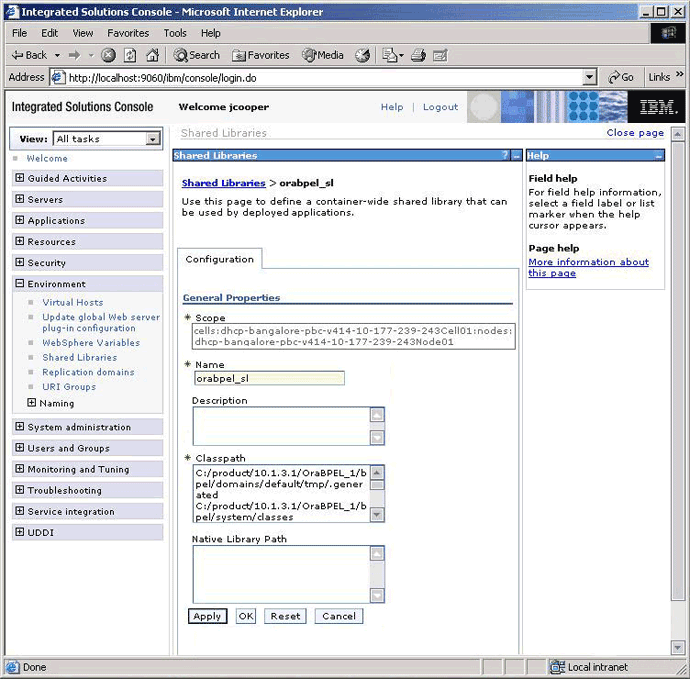Viewport: 690px width, 679px height.
Task: Open the Favorites menu
Action: point(128,33)
